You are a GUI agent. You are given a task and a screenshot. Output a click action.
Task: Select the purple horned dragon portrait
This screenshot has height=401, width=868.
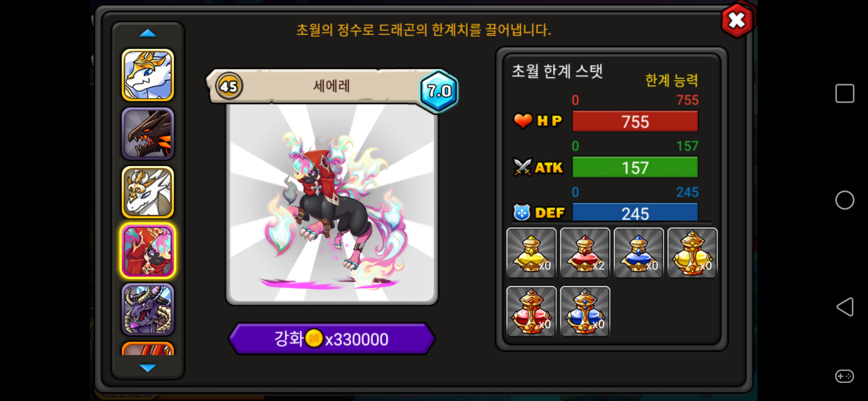pyautogui.click(x=147, y=309)
